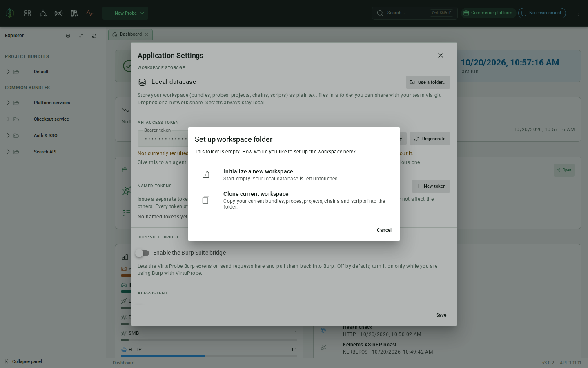The image size is (588, 368).
Task: Click the VirtuProbe logo icon in top bar
Action: pos(10,13)
